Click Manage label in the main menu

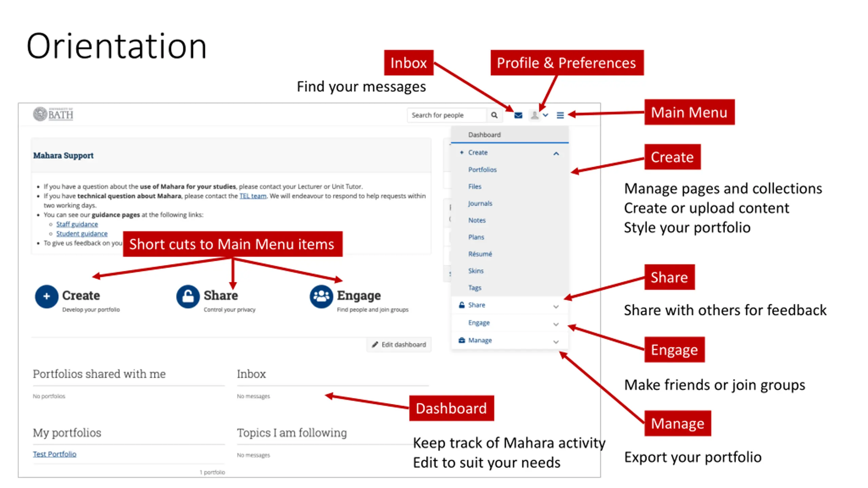point(479,340)
